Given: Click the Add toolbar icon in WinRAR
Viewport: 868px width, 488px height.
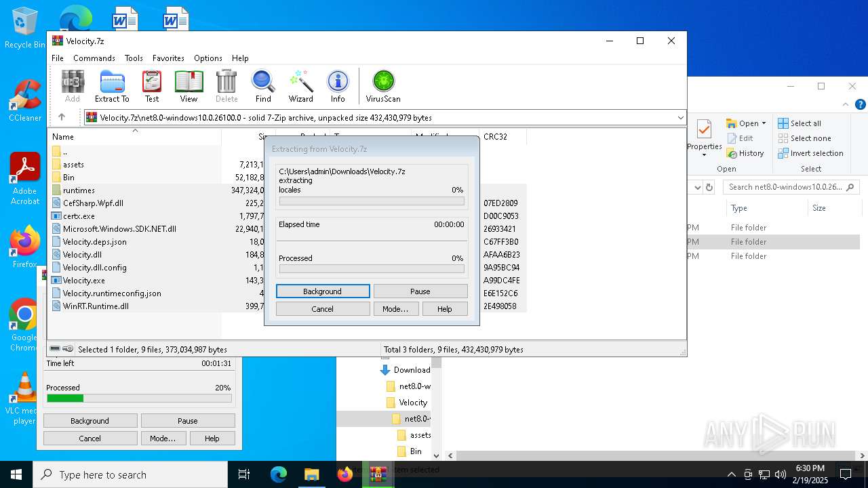Looking at the screenshot, I should pyautogui.click(x=73, y=86).
